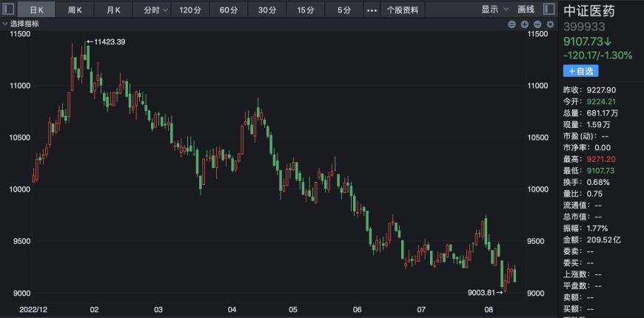
Task: Open the more periods ellipsis menu
Action: 372,10
